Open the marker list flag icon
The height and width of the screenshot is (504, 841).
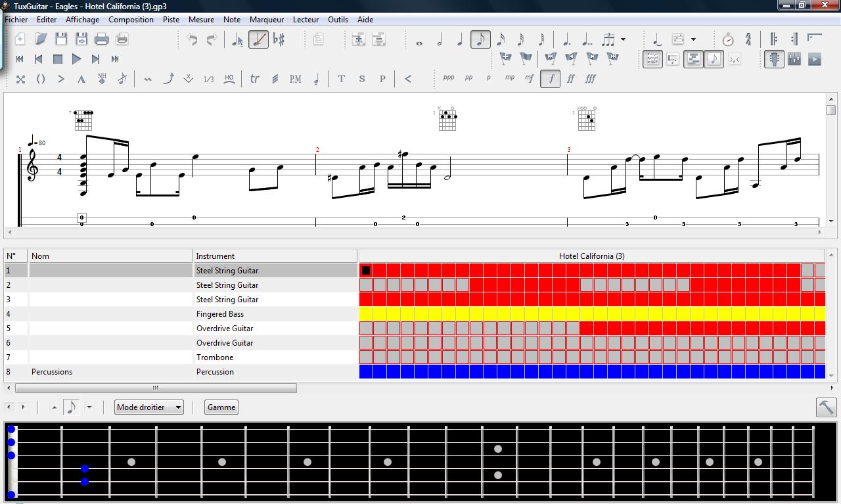tap(526, 59)
